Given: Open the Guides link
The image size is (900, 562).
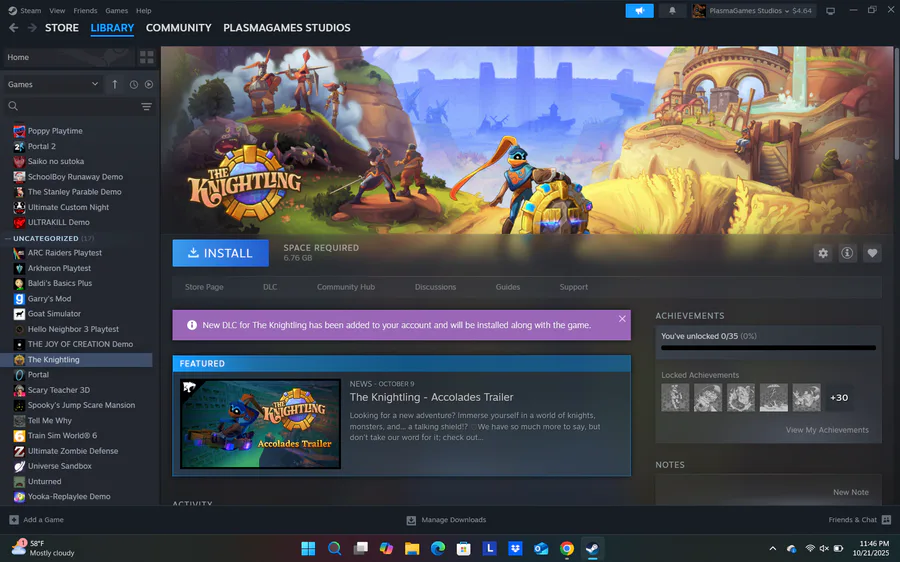Looking at the screenshot, I should 507,287.
